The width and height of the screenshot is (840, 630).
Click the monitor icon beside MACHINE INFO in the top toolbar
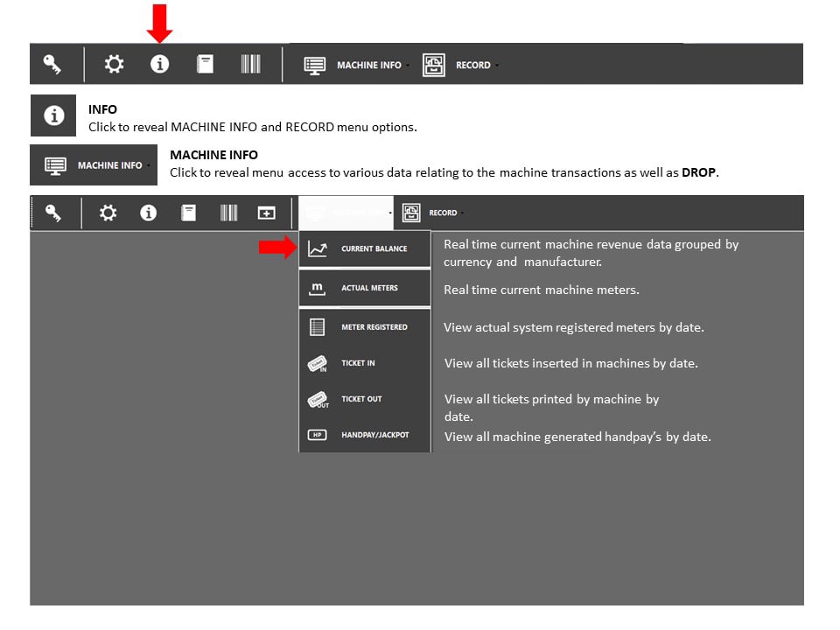point(314,66)
